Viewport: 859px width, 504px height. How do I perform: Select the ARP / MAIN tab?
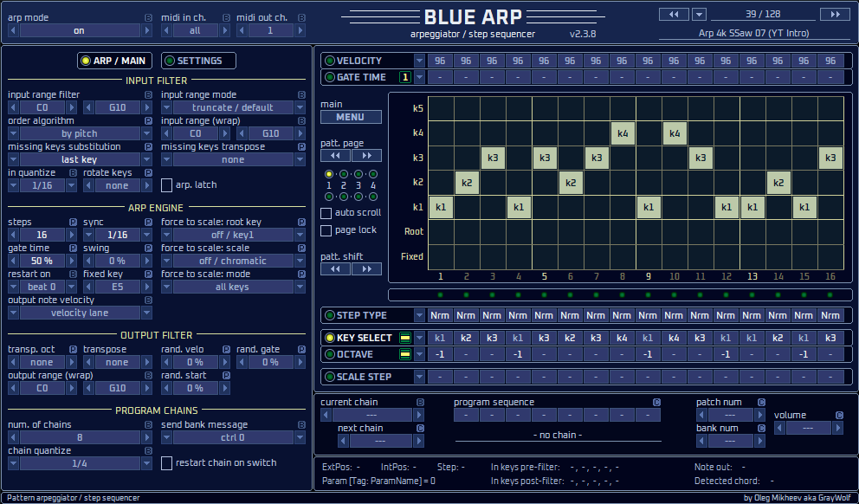point(114,61)
